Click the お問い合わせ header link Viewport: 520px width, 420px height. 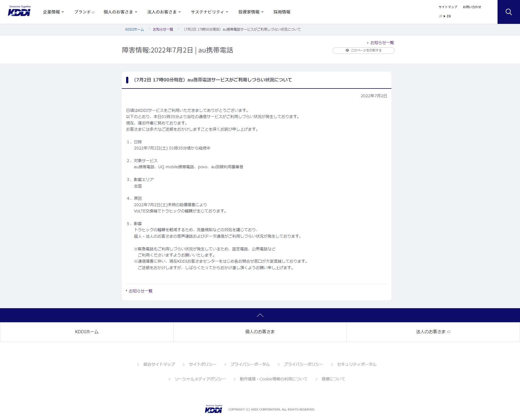click(x=472, y=7)
